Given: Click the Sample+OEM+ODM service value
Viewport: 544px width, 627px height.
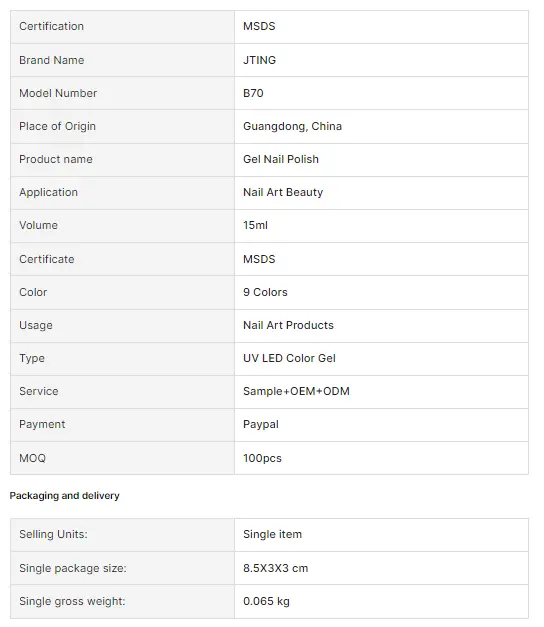Looking at the screenshot, I should [296, 391].
